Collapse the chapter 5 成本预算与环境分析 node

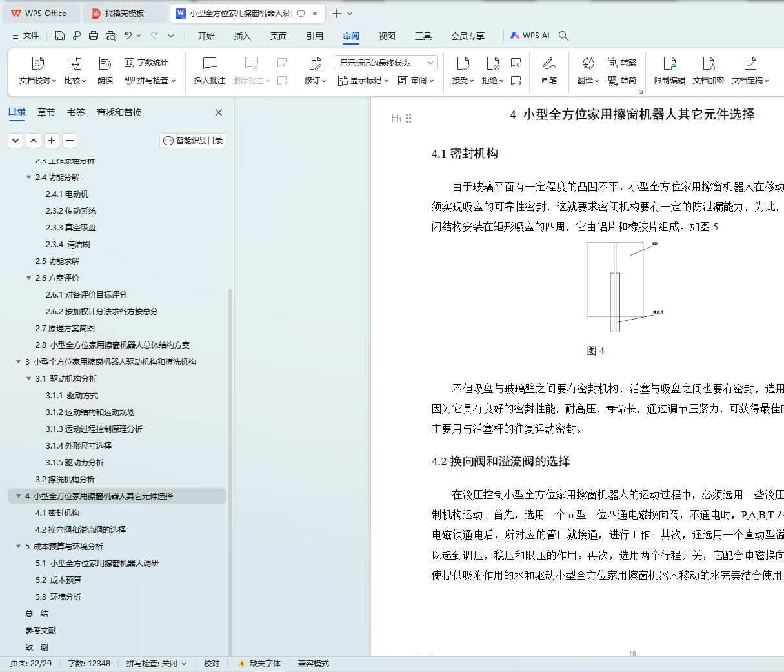19,546
